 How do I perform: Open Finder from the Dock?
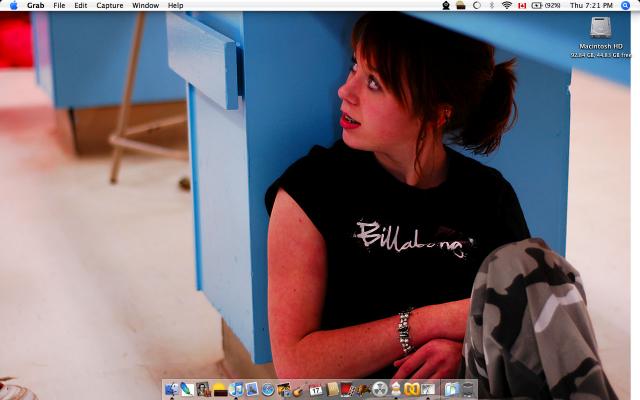pos(171,389)
